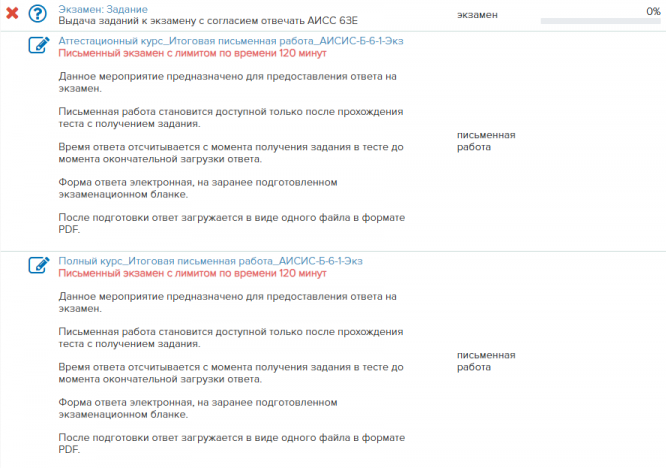Click red 120-minute limit note under Аттестационный курс
666x468 pixels.
193,52
